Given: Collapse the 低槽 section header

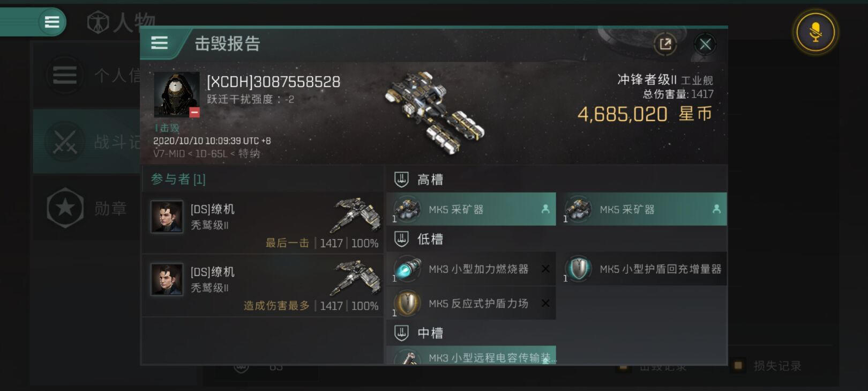Looking at the screenshot, I should click(557, 239).
